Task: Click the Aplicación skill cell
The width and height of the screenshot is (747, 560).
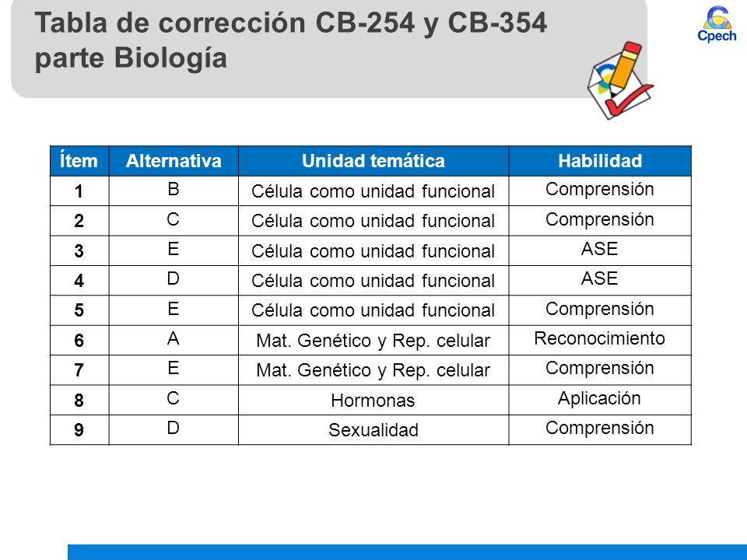Action: pos(600,400)
